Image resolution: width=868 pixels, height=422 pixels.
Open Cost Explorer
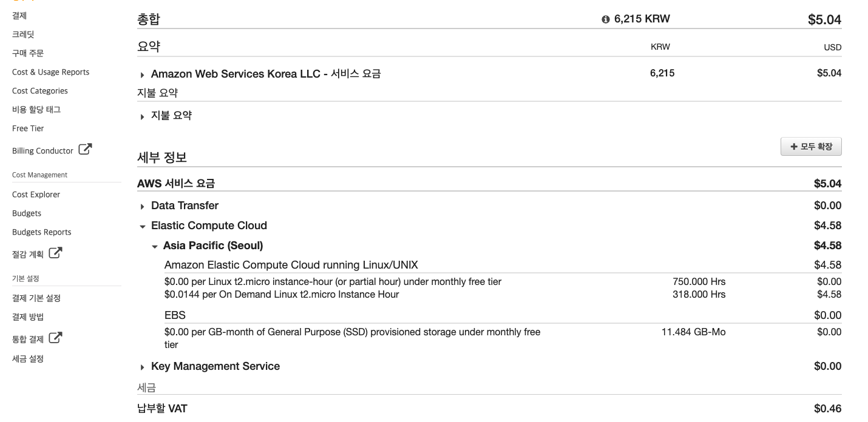click(x=36, y=195)
